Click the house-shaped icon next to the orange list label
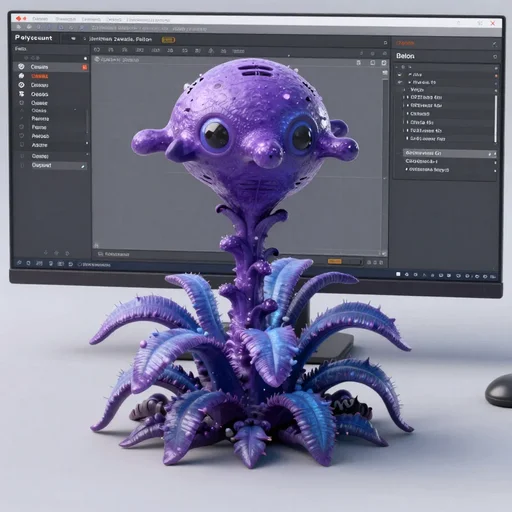The width and height of the screenshot is (512, 512). [21, 76]
